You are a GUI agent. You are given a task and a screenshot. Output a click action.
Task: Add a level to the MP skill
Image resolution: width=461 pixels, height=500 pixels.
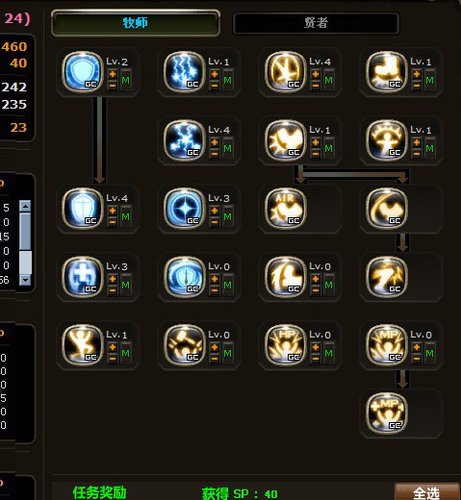417,347
